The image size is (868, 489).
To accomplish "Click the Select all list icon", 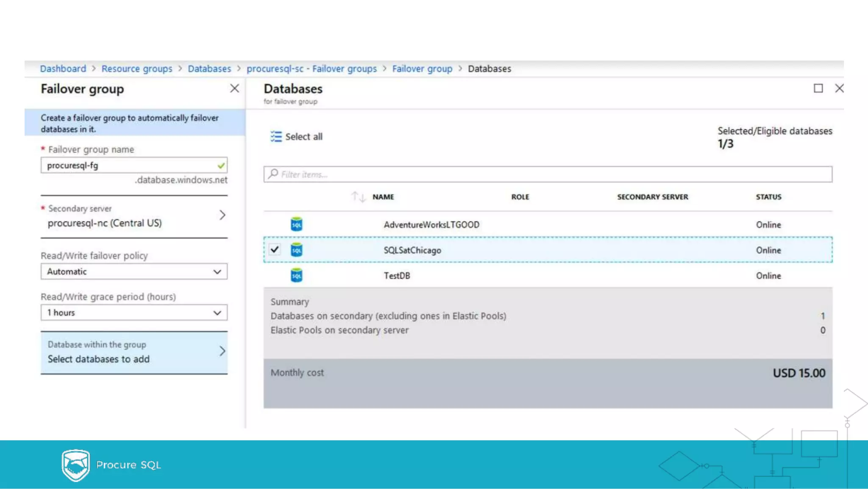I will pos(276,137).
